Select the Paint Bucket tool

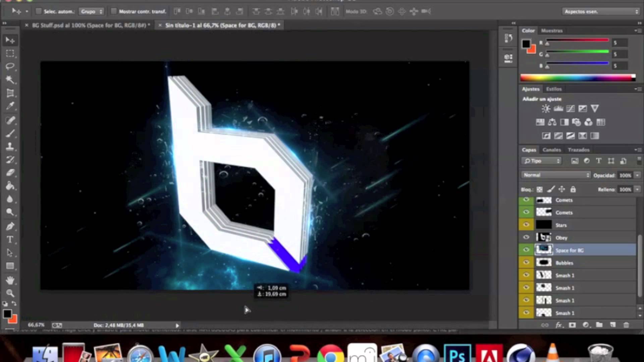point(10,186)
